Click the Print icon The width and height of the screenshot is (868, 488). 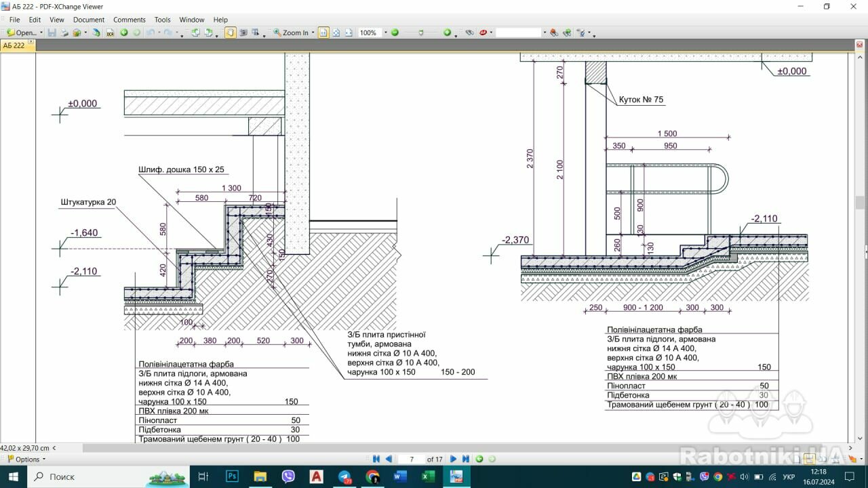64,33
